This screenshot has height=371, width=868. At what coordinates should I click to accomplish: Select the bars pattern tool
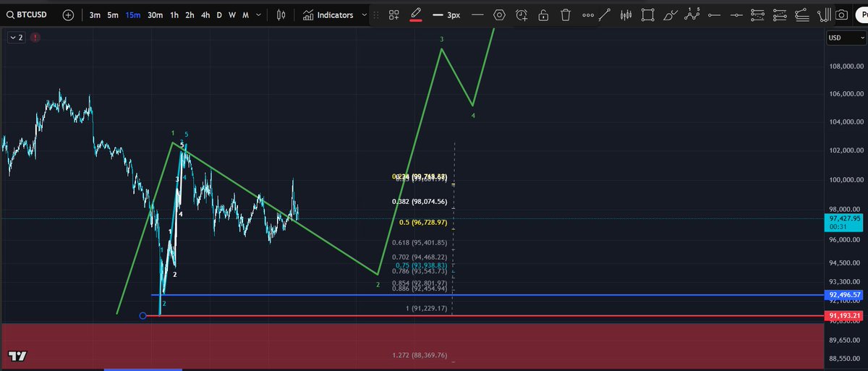click(626, 14)
